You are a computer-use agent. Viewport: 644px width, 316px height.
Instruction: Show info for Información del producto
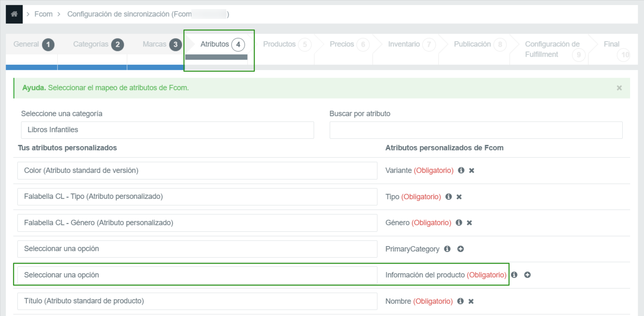(514, 275)
